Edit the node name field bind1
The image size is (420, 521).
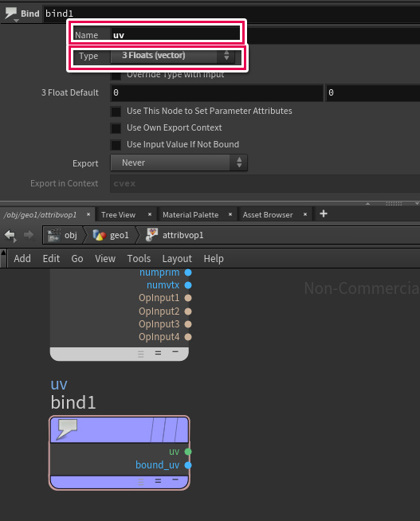pos(232,14)
